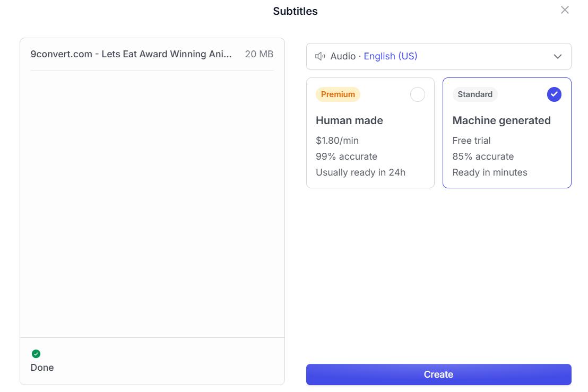Click the Premium badge label

coord(338,94)
